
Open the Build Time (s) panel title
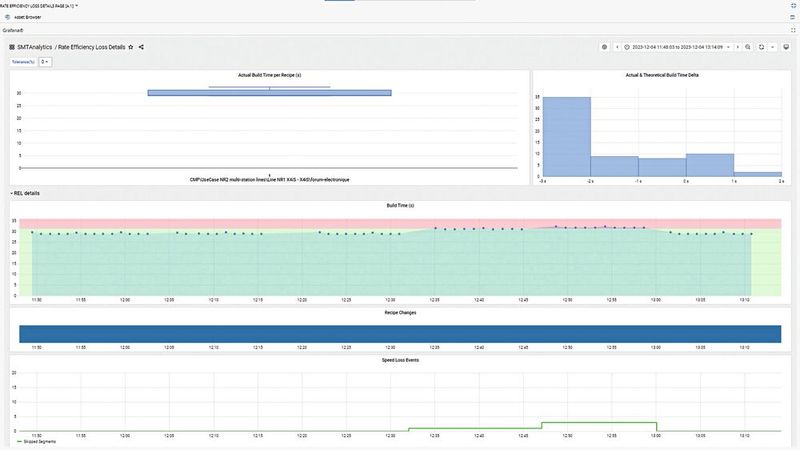click(x=400, y=206)
